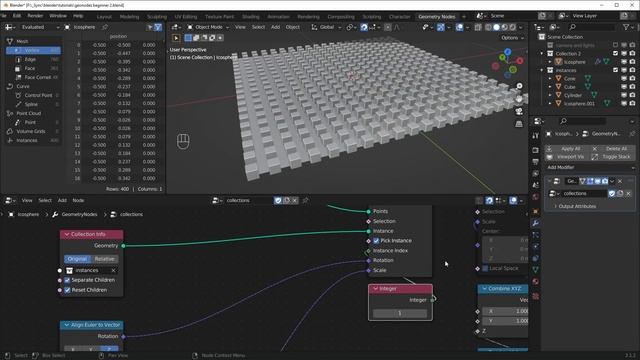The height and width of the screenshot is (360, 640).
Task: Toggle Reset Children checkbox
Action: pos(67,290)
